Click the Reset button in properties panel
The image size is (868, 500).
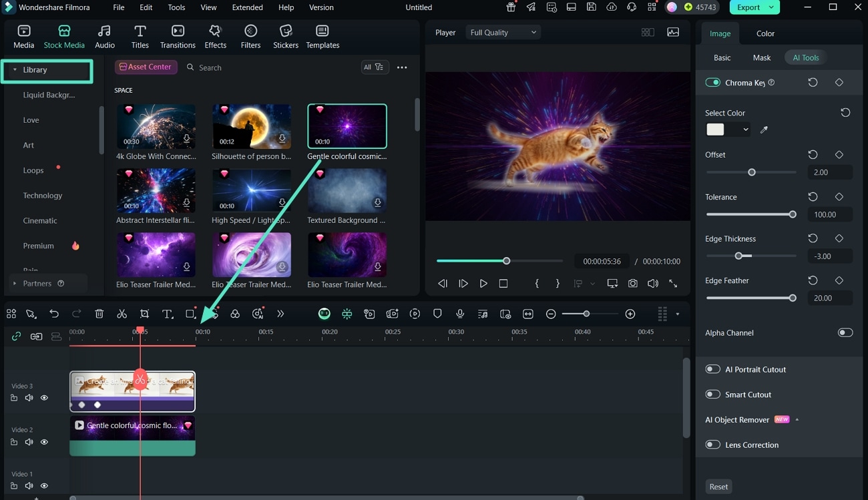pyautogui.click(x=718, y=487)
